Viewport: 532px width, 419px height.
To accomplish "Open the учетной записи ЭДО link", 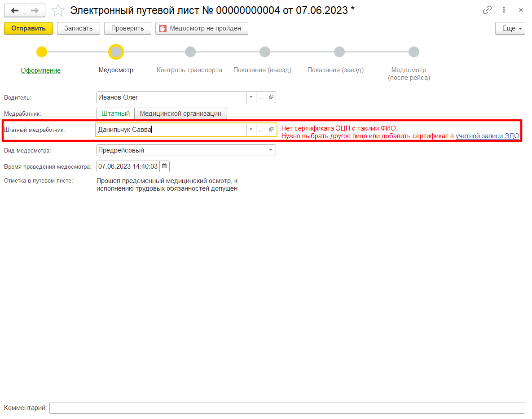I will click(x=487, y=136).
